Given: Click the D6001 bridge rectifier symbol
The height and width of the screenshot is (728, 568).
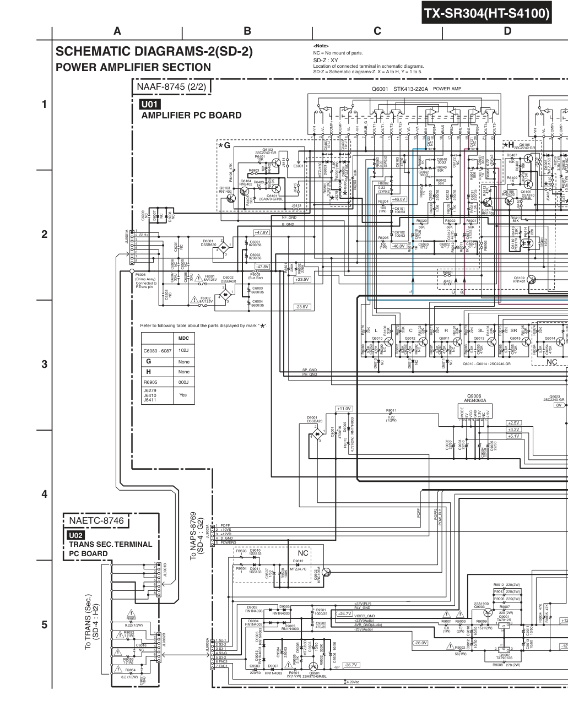Looking at the screenshot, I should [x=223, y=248].
